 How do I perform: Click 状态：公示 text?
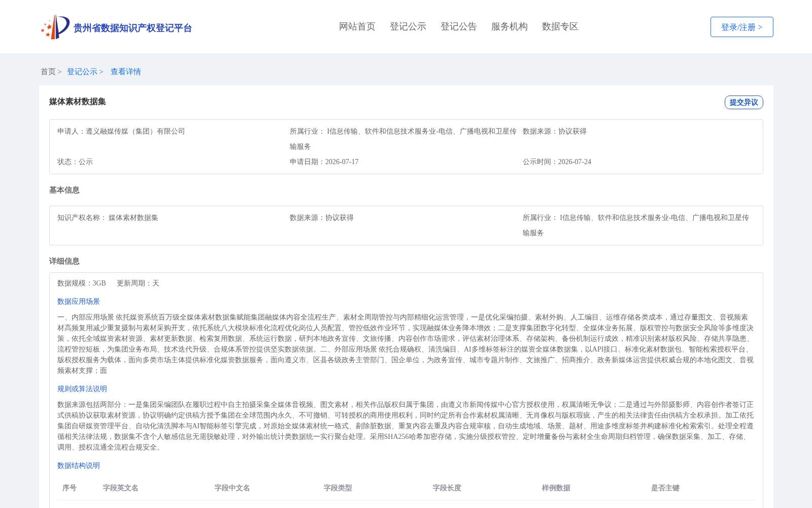click(75, 162)
